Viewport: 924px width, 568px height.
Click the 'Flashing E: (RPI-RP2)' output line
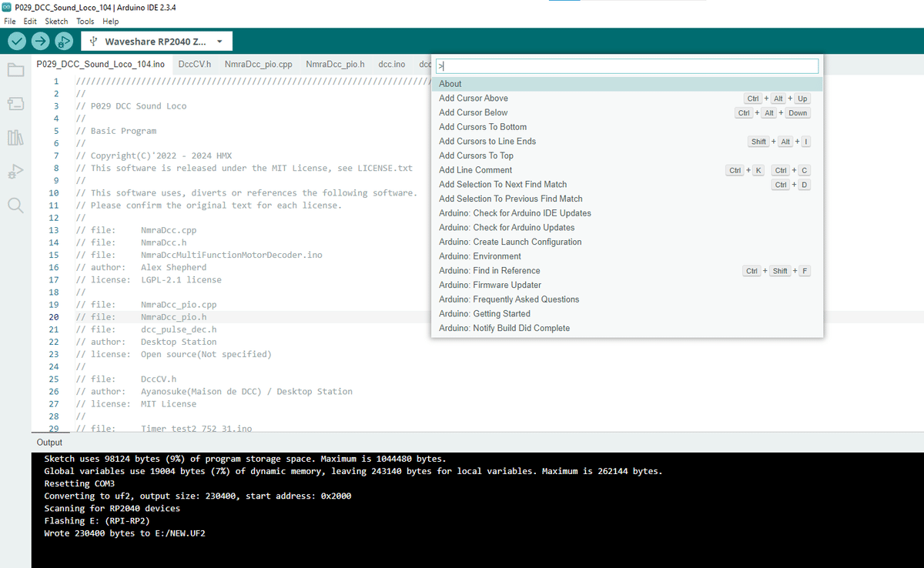click(x=97, y=520)
